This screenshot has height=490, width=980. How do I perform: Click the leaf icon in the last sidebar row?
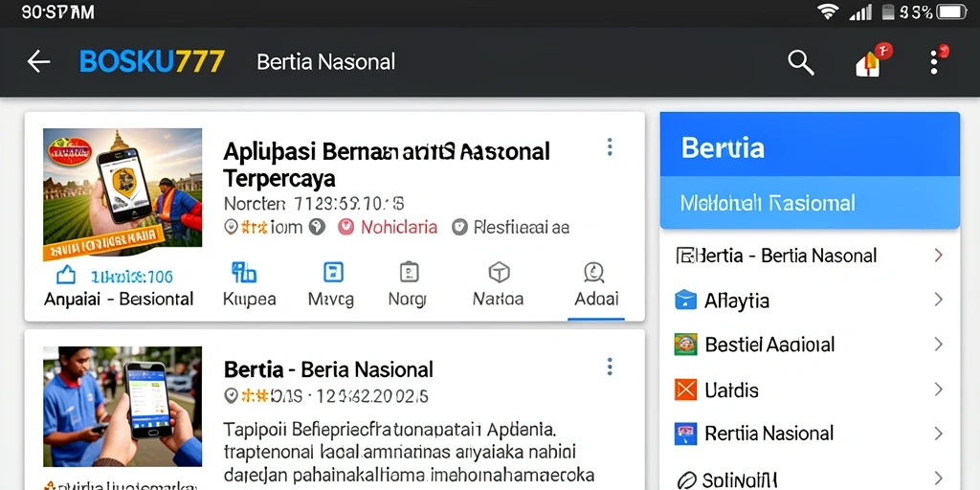(x=686, y=479)
